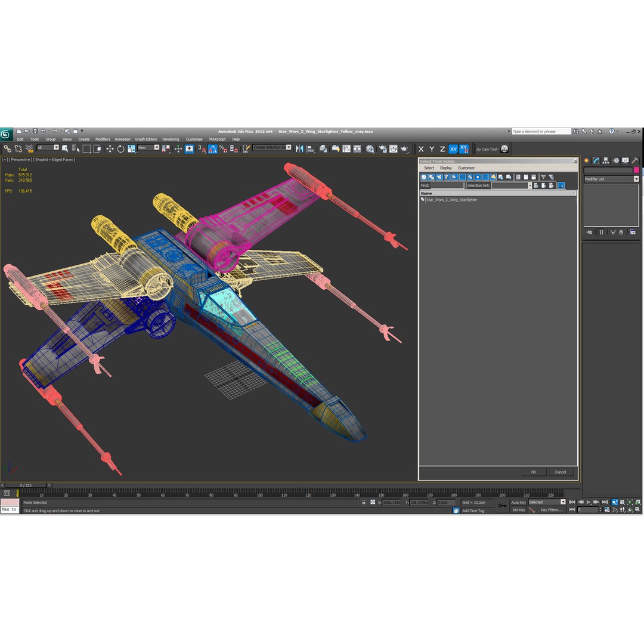Open Select by Name tool
This screenshot has width=644, height=644.
(x=76, y=148)
